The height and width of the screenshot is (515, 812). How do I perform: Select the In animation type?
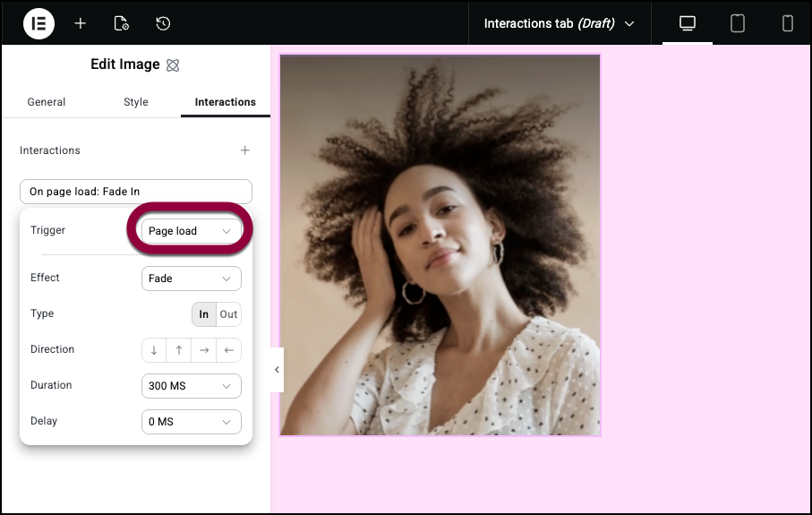(204, 314)
